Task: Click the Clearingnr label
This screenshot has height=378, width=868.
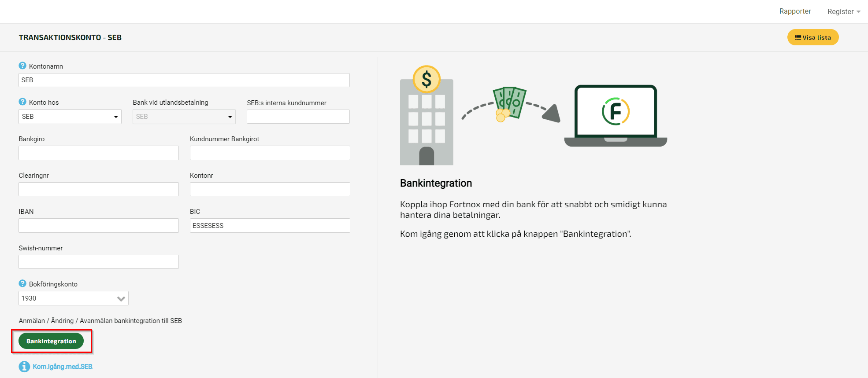Action: pos(33,176)
